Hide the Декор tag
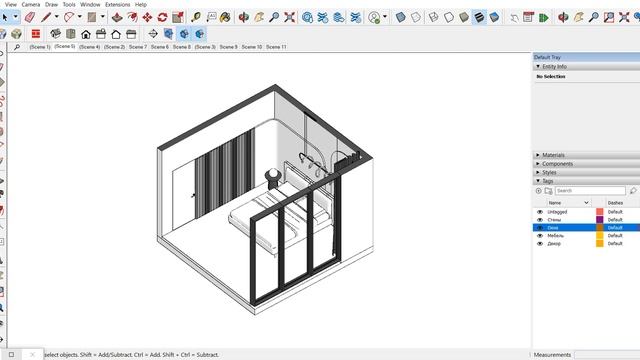This screenshot has height=360, width=640. tap(540, 244)
